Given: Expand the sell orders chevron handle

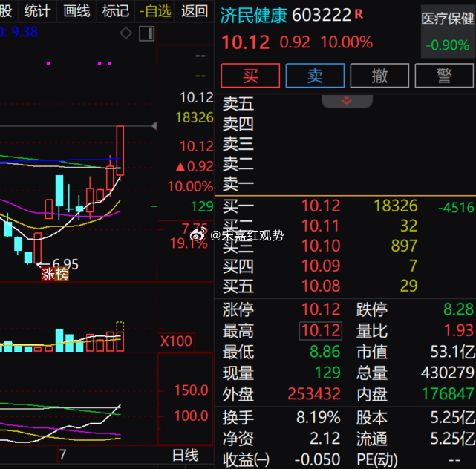Looking at the screenshot, I should click(347, 101).
